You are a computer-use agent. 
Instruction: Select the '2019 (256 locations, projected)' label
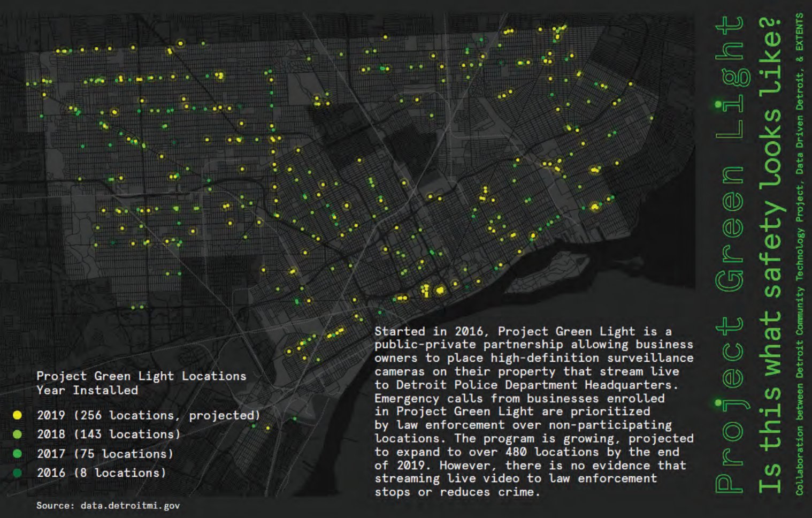coord(148,415)
